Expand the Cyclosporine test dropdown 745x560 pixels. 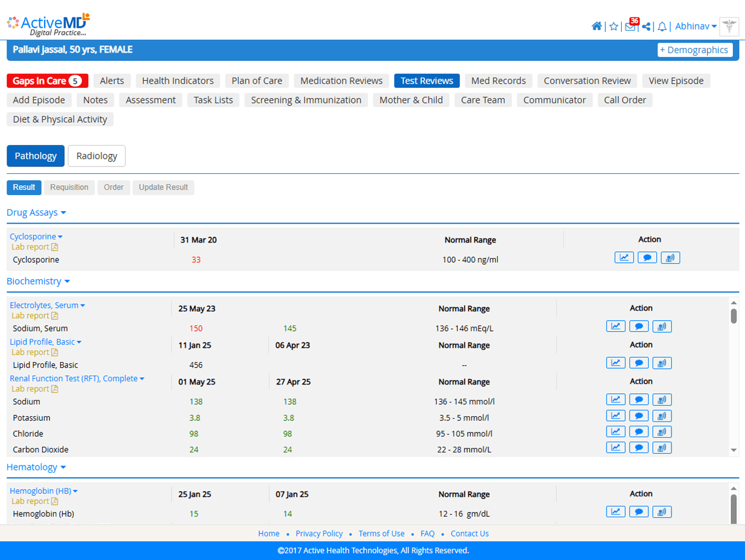[36, 237]
